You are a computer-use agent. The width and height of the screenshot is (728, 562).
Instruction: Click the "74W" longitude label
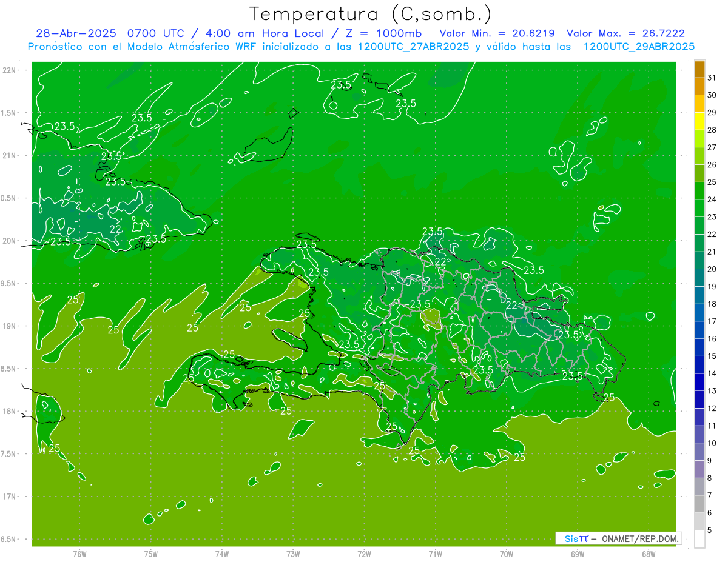coord(222,554)
